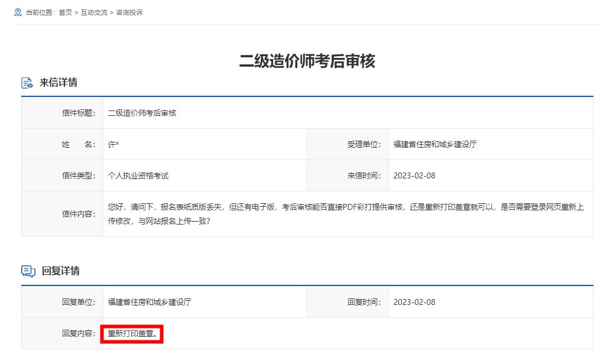Click the 信件内容 message paragraph
This screenshot has width=600, height=364.
pyautogui.click(x=346, y=213)
